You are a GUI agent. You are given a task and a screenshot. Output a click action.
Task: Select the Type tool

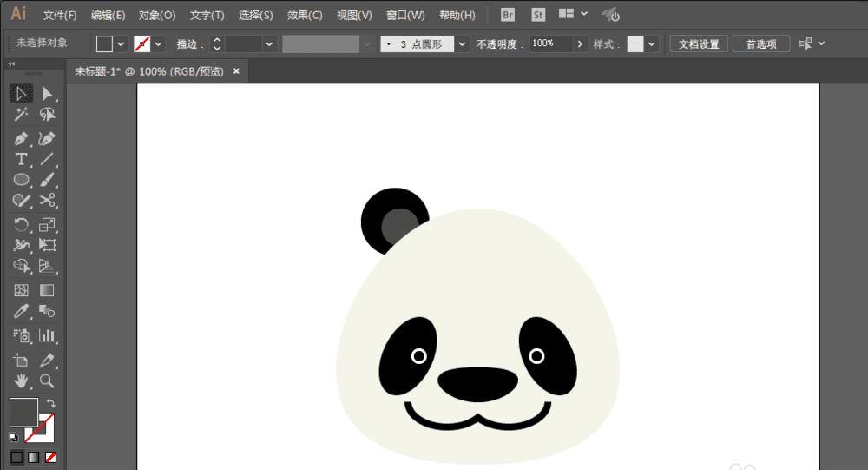click(x=21, y=159)
